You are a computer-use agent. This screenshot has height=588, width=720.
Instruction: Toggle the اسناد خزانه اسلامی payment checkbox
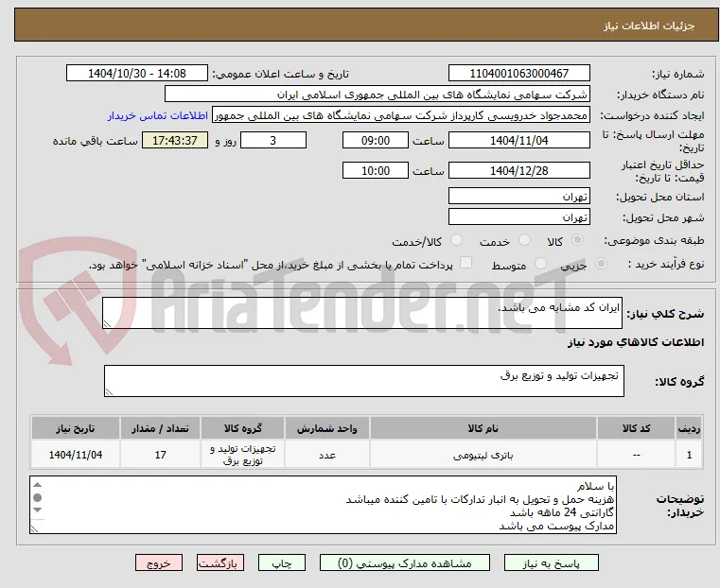tap(465, 263)
